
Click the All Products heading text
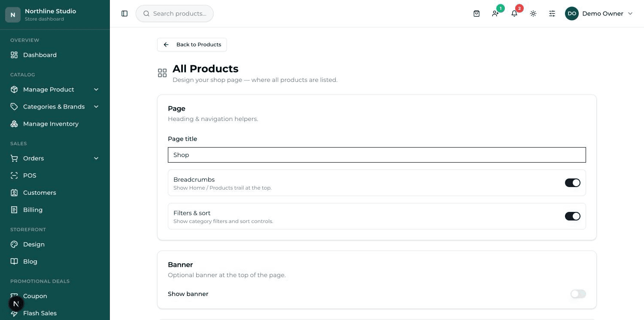[205, 69]
